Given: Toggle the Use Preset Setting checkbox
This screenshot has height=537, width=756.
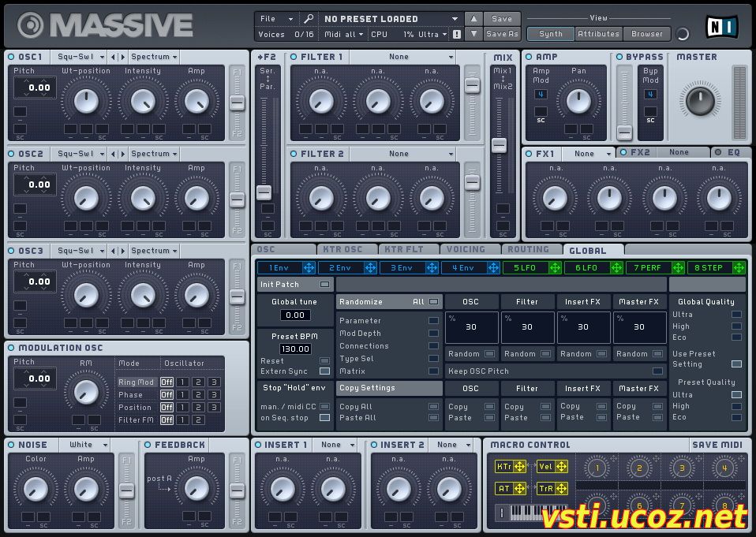Looking at the screenshot, I should point(736,364).
